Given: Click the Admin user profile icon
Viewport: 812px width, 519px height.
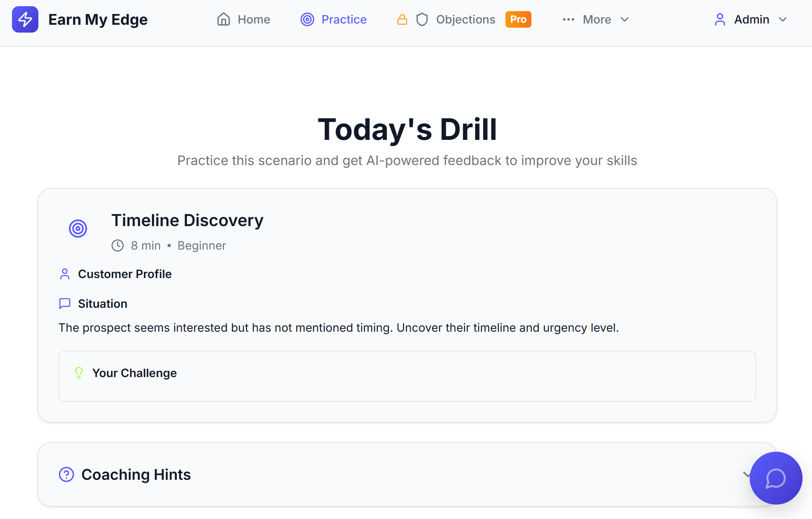Looking at the screenshot, I should [x=720, y=19].
